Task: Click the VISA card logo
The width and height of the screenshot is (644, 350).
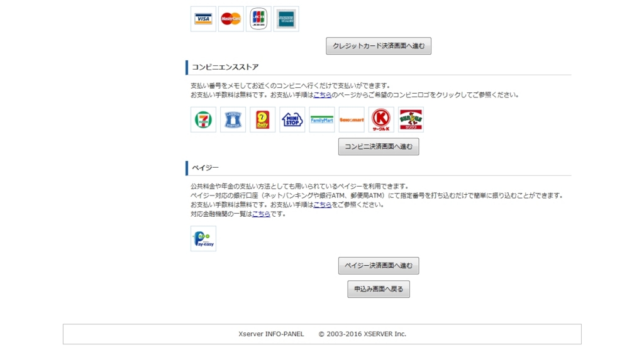Action: (x=203, y=19)
